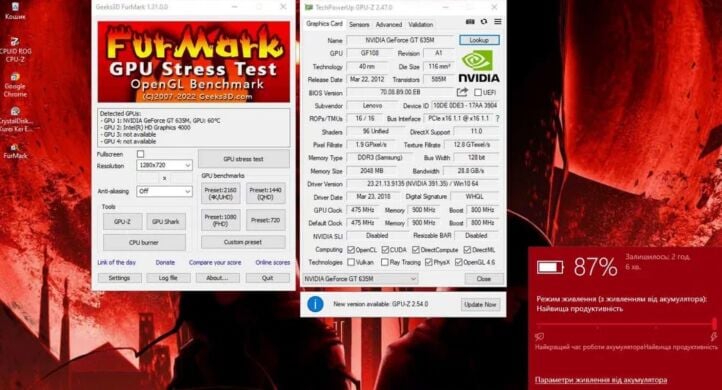Open battery power settings link
The height and width of the screenshot is (390, 722).
601,380
